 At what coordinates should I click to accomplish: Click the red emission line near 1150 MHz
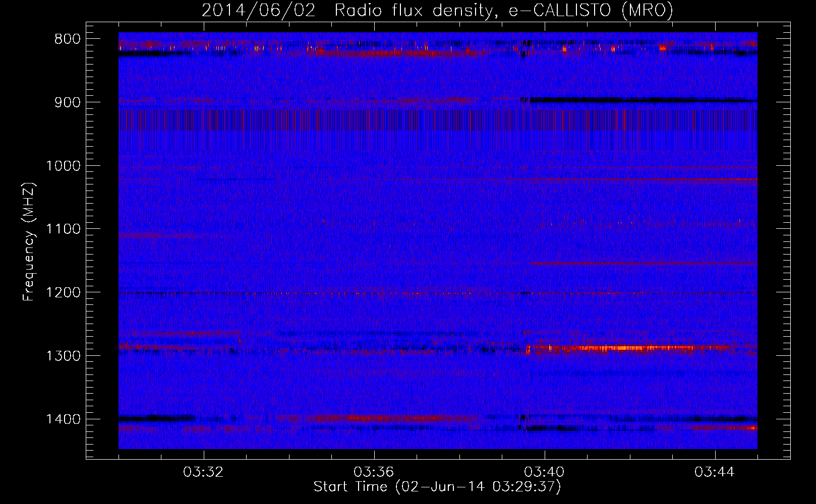point(644,263)
